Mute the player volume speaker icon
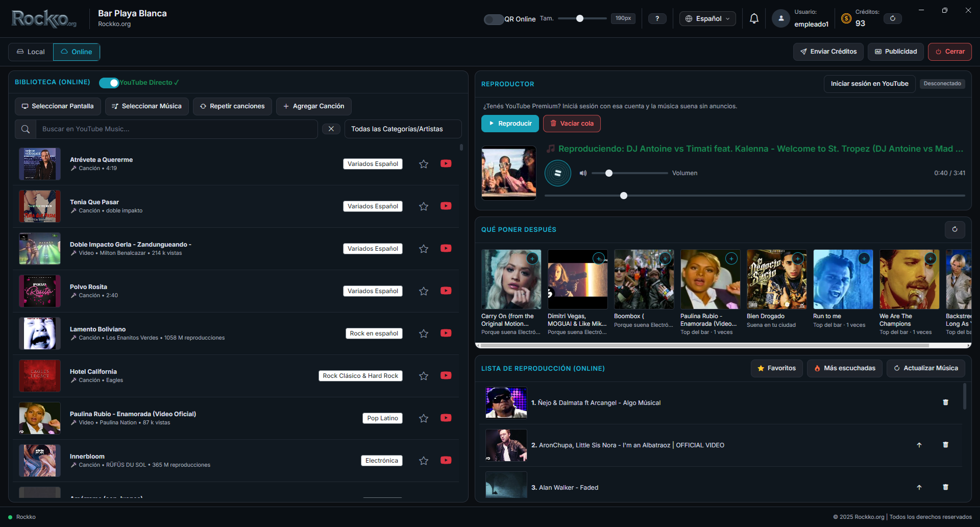980x527 pixels. [x=583, y=173]
